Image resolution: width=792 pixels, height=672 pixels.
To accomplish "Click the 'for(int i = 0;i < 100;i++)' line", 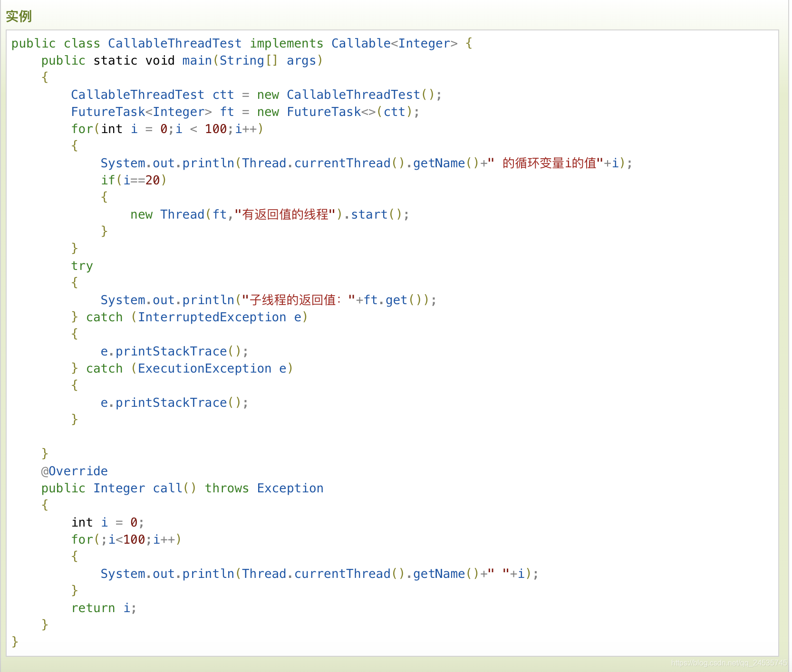I will tap(167, 129).
